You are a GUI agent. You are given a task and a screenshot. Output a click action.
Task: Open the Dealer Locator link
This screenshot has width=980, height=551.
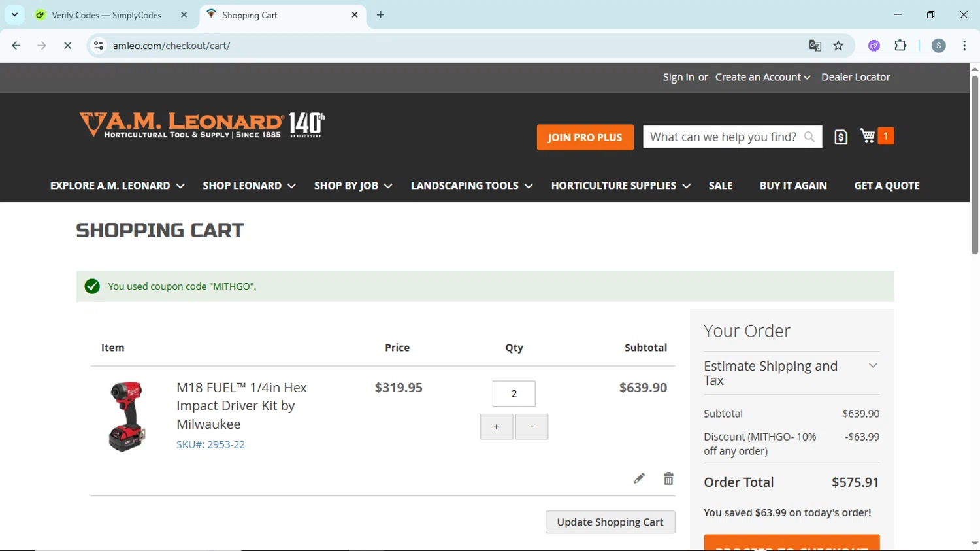[855, 77]
